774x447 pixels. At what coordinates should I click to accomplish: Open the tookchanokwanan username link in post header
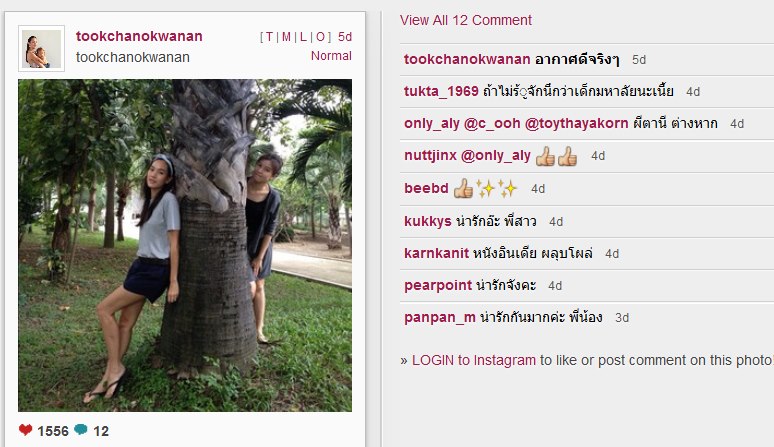click(139, 36)
